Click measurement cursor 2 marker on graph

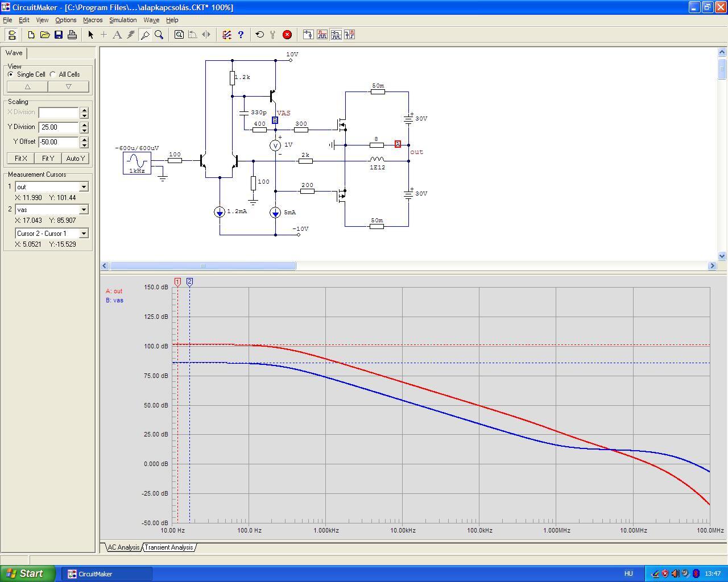[189, 282]
